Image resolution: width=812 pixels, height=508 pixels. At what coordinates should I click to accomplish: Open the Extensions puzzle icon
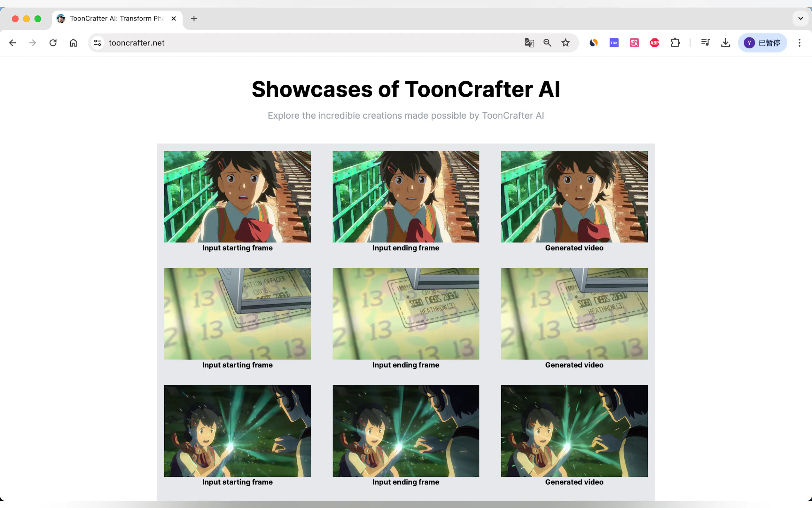pos(675,43)
